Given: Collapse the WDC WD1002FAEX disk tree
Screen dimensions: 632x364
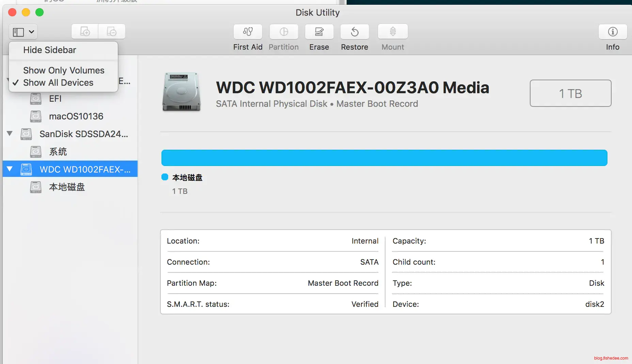Looking at the screenshot, I should (10, 169).
